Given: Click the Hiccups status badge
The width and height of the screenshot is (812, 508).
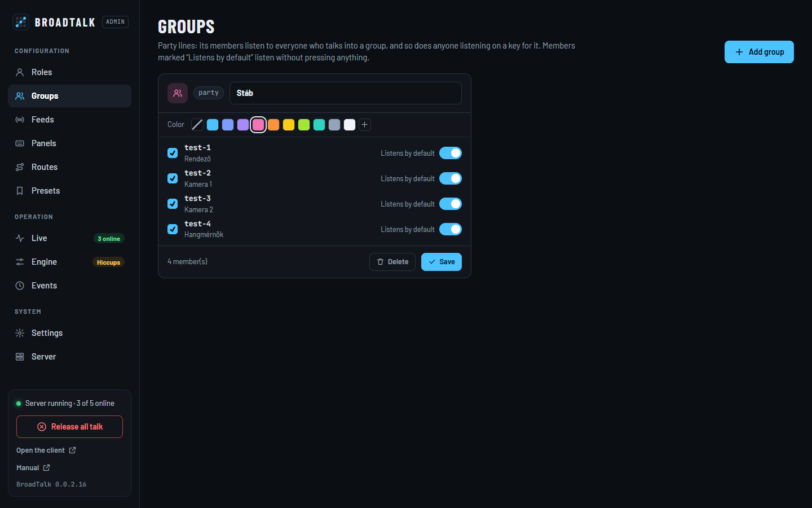Looking at the screenshot, I should point(108,262).
